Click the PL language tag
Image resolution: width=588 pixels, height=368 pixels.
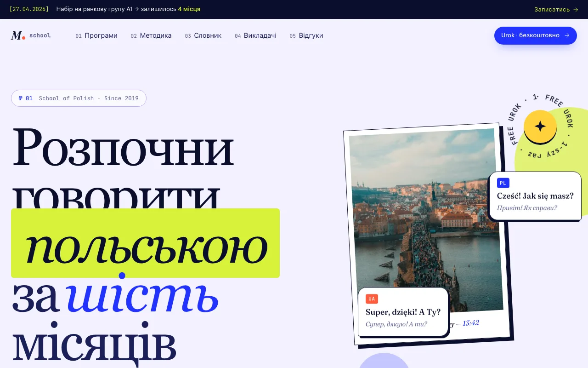pos(503,183)
